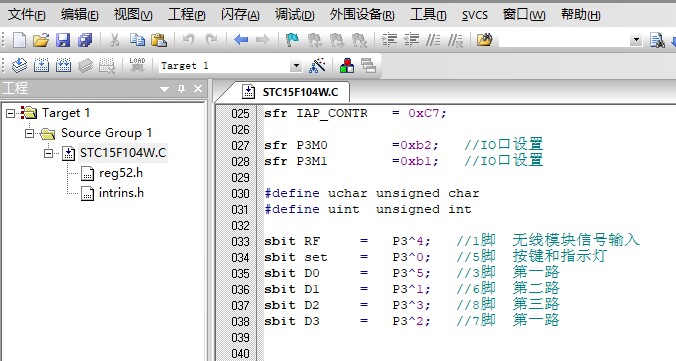Open the 文件(F) menu
This screenshot has width=676, height=361.
pos(27,15)
